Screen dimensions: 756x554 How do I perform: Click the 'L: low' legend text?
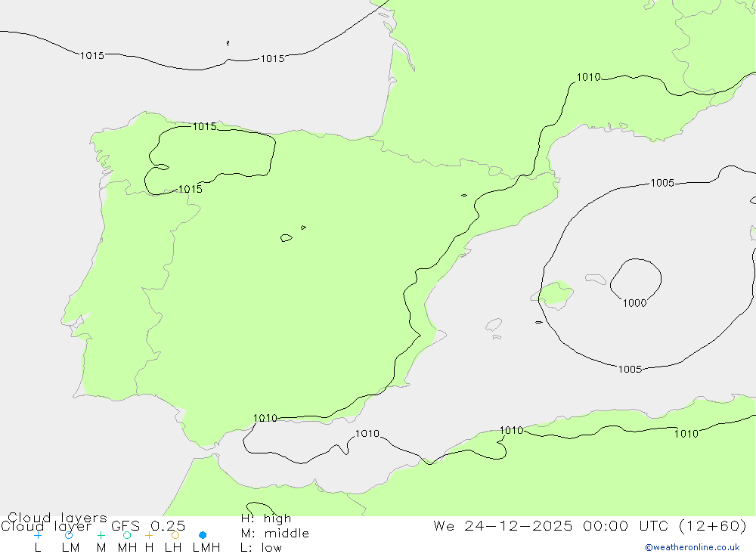pos(261,548)
